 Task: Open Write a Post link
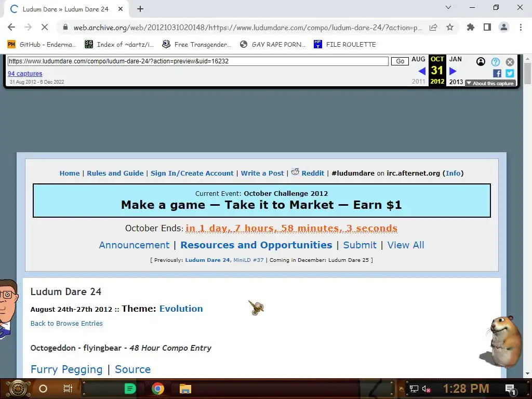pos(262,174)
